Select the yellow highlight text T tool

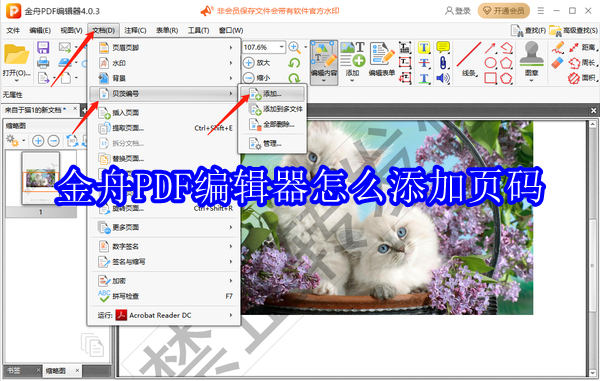coord(424,48)
